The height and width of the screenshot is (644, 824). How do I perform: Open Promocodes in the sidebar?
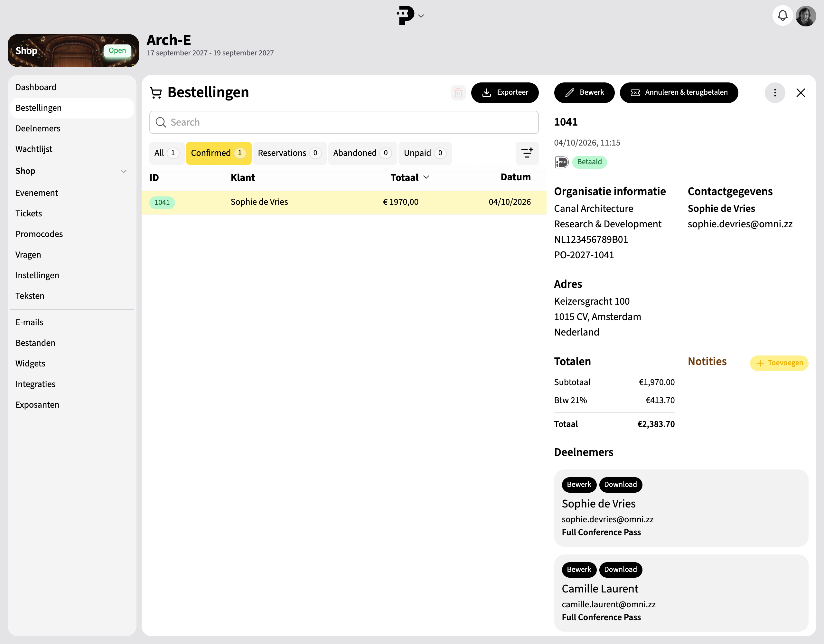tap(72, 234)
